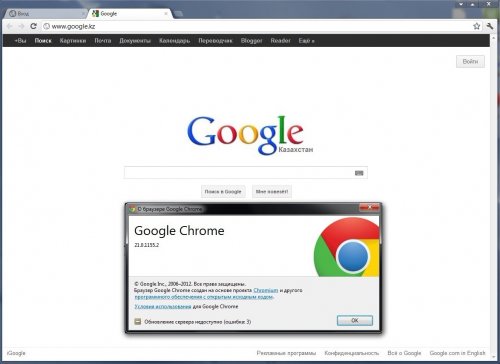Open Конфиденциальность footer link
The height and width of the screenshot is (364, 500).
point(352,353)
